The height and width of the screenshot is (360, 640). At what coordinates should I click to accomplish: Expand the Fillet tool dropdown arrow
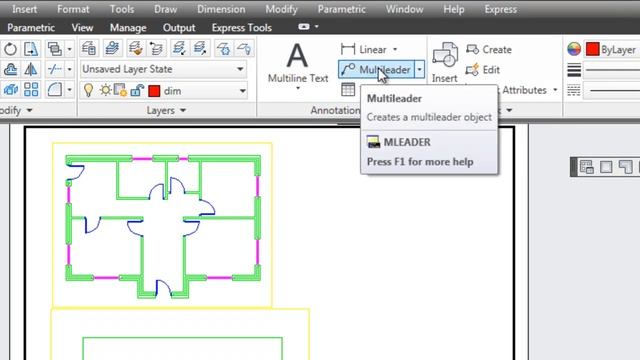click(69, 89)
